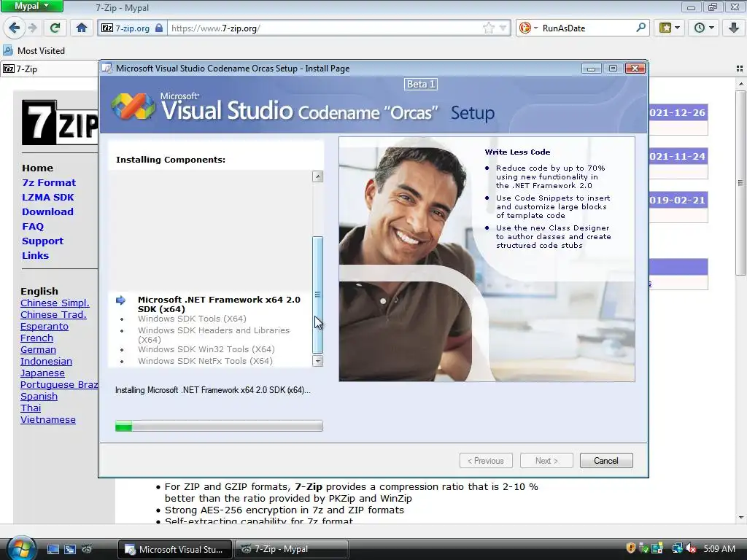
Task: Open the Links page link
Action: pyautogui.click(x=35, y=255)
